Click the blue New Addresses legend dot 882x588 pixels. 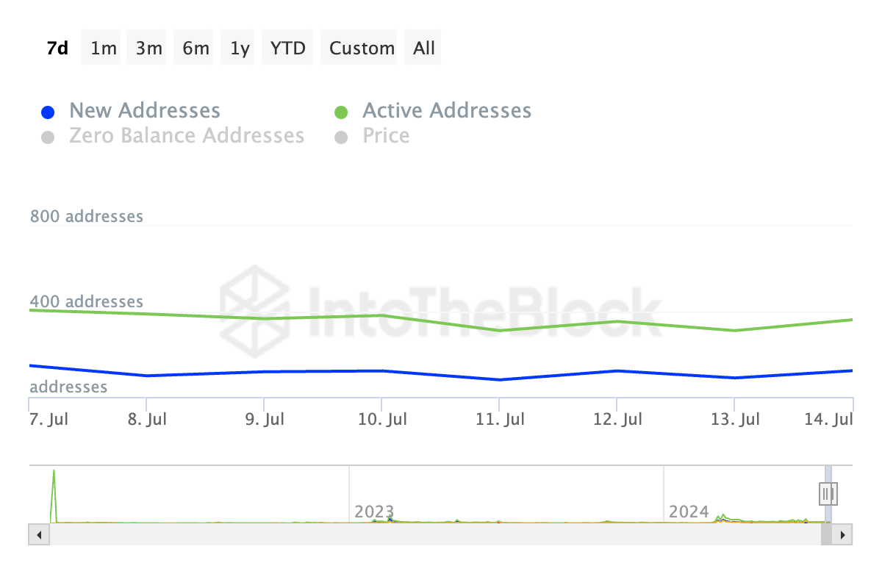tap(48, 112)
